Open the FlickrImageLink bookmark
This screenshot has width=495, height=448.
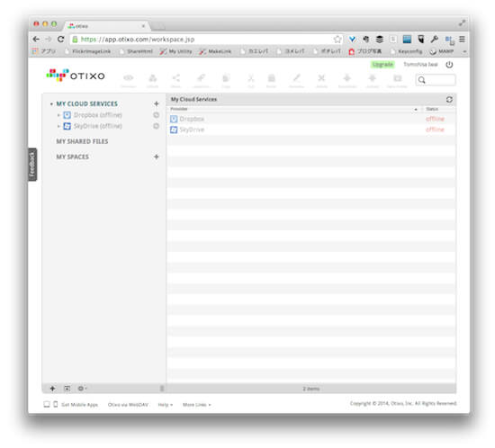tap(88, 51)
